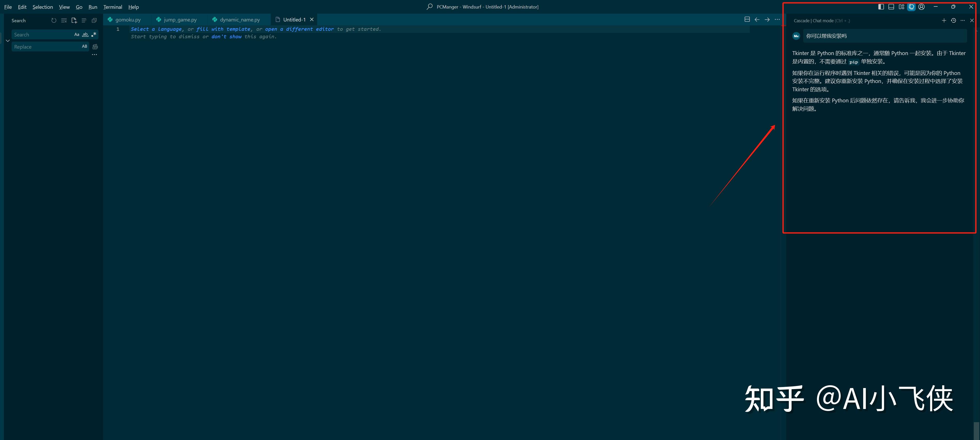Switch to the jump_game.py tab
Screen dimensions: 980x440
pyautogui.click(x=180, y=20)
